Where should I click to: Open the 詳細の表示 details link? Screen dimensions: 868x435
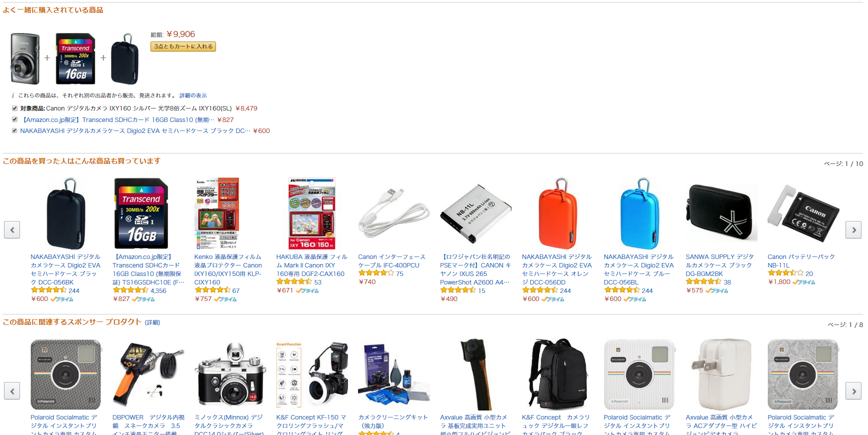pyautogui.click(x=193, y=95)
